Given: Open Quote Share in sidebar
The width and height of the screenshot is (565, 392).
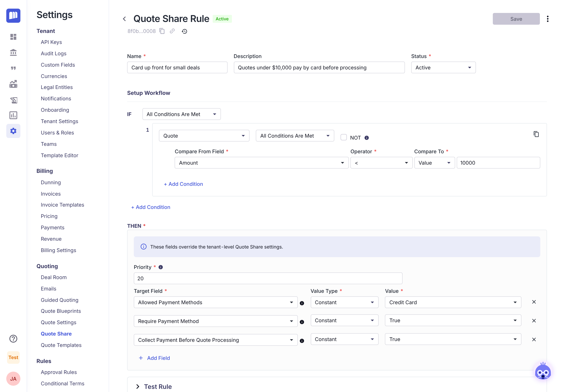Looking at the screenshot, I should pos(56,334).
